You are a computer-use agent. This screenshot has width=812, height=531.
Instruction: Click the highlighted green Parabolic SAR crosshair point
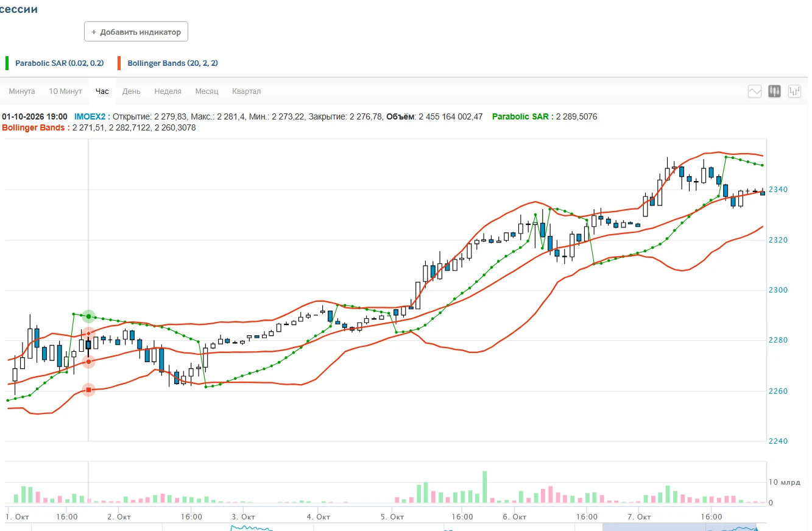(89, 316)
